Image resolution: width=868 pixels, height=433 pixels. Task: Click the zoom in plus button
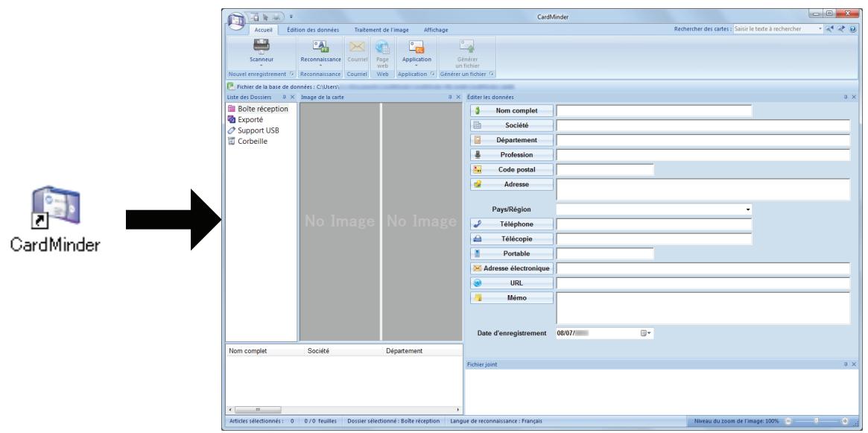tap(845, 421)
